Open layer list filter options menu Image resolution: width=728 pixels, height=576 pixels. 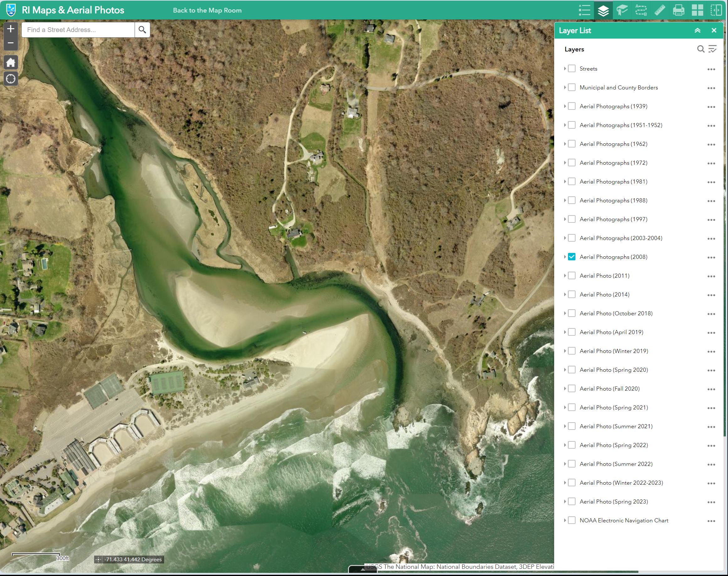(x=713, y=49)
